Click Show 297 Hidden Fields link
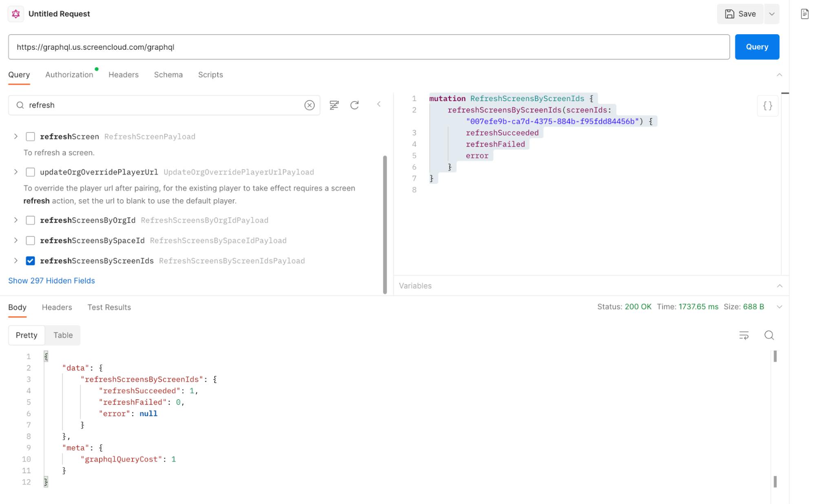 [x=51, y=281]
